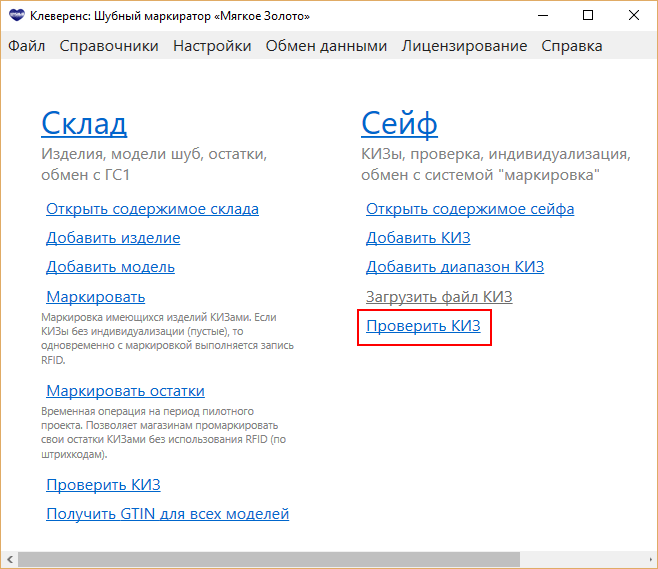Click Добавить модель link
The image size is (658, 569).
coord(110,267)
